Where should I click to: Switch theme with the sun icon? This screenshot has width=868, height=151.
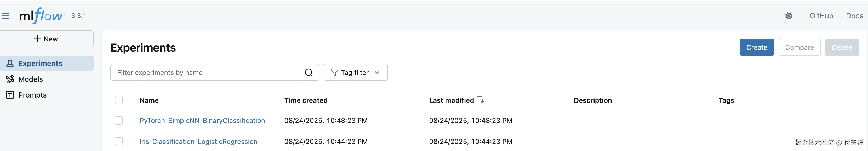point(789,16)
